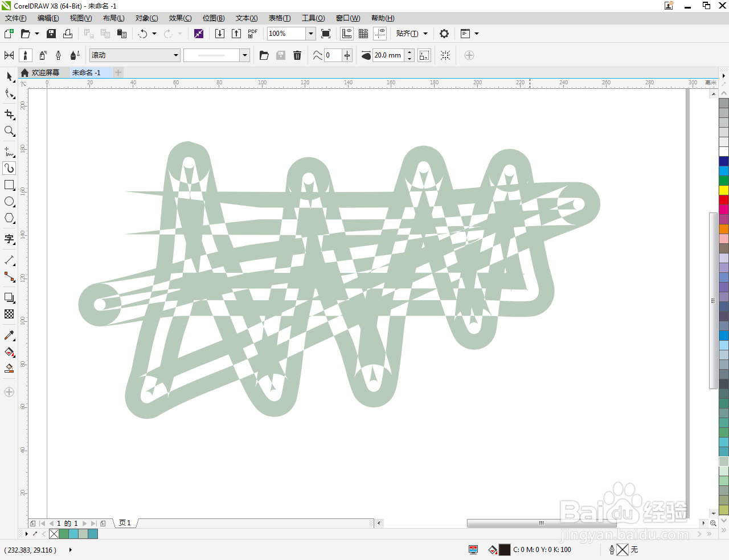
Task: Select the Interactive Fill tool
Action: pos(9,352)
